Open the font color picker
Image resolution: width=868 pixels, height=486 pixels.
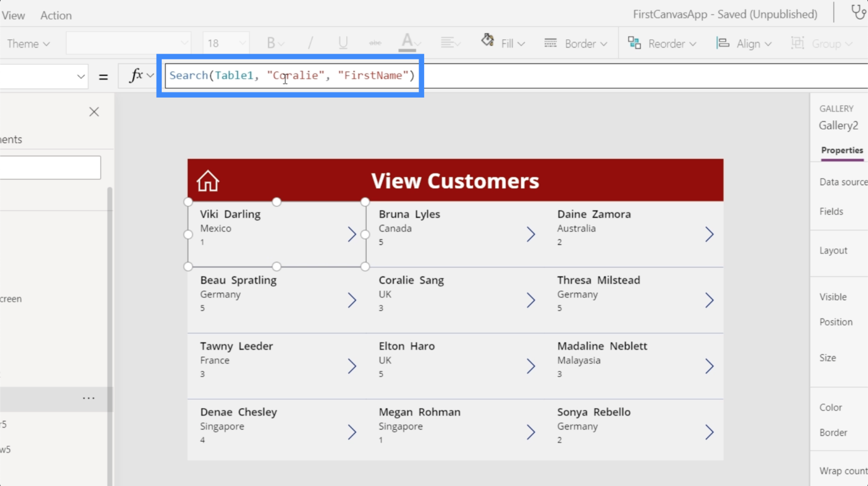point(411,42)
